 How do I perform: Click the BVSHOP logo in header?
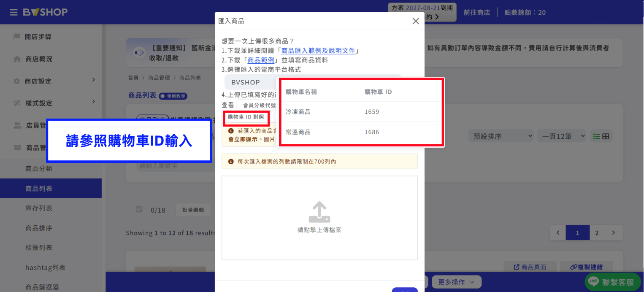(45, 12)
